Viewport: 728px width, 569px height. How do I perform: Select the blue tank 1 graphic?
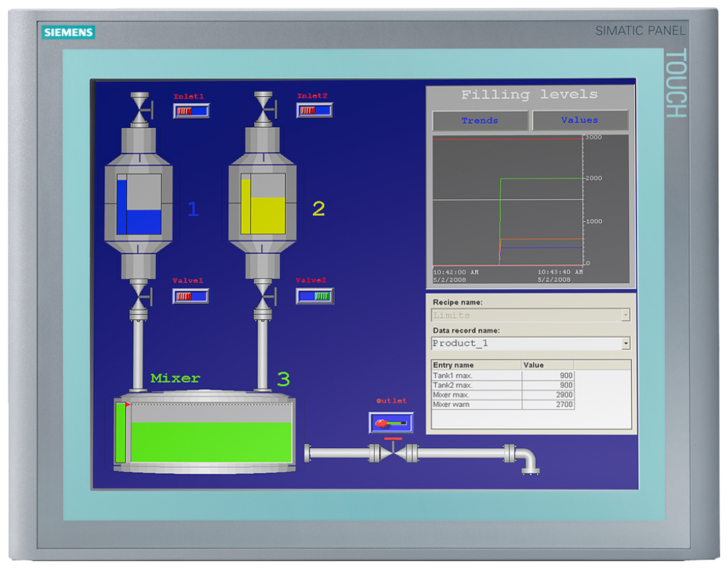coord(139,203)
